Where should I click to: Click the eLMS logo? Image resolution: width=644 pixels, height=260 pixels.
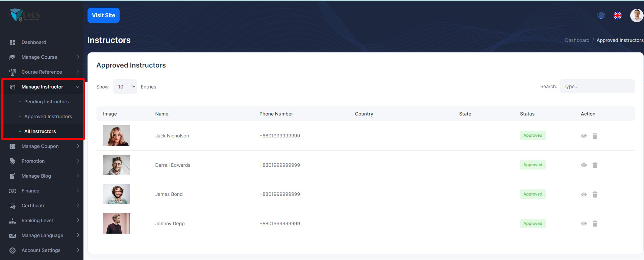click(25, 15)
